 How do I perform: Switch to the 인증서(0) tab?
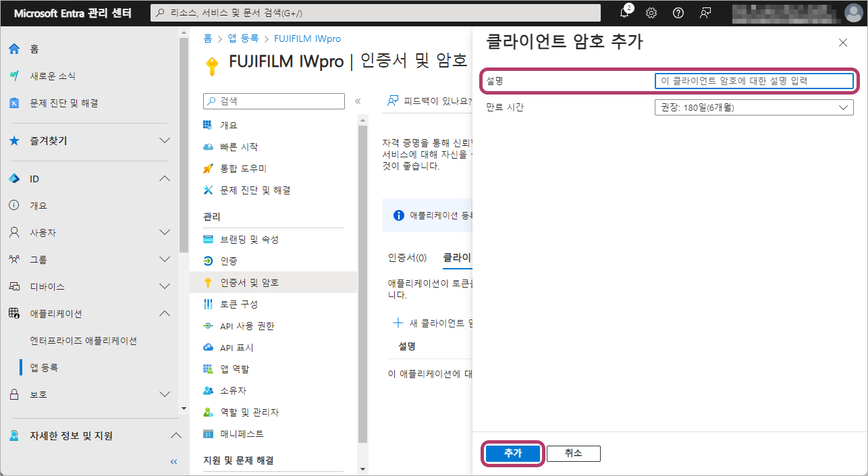[x=408, y=257]
